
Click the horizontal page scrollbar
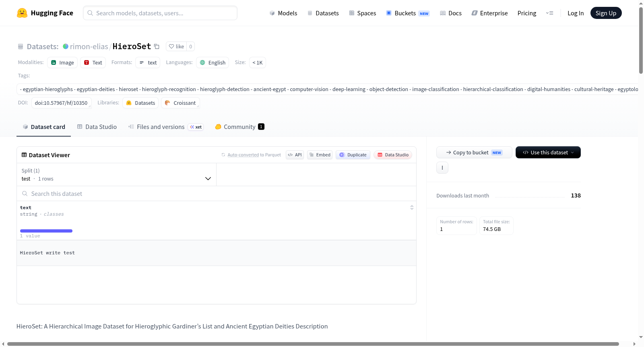click(313, 344)
